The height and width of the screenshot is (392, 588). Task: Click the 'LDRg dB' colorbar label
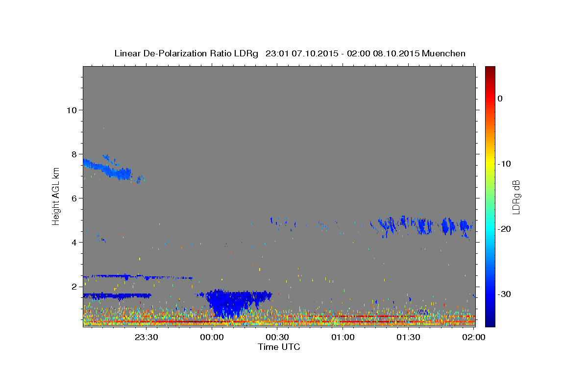click(516, 197)
